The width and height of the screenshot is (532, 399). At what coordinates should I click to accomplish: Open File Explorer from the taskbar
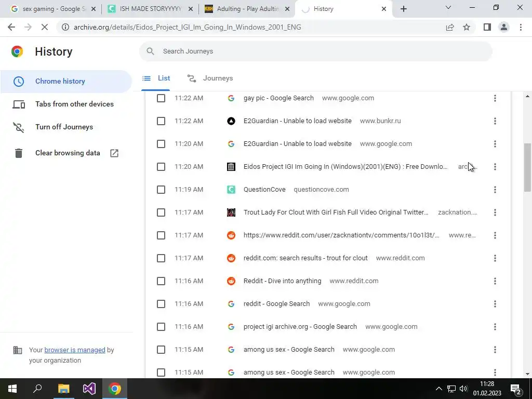pos(63,389)
